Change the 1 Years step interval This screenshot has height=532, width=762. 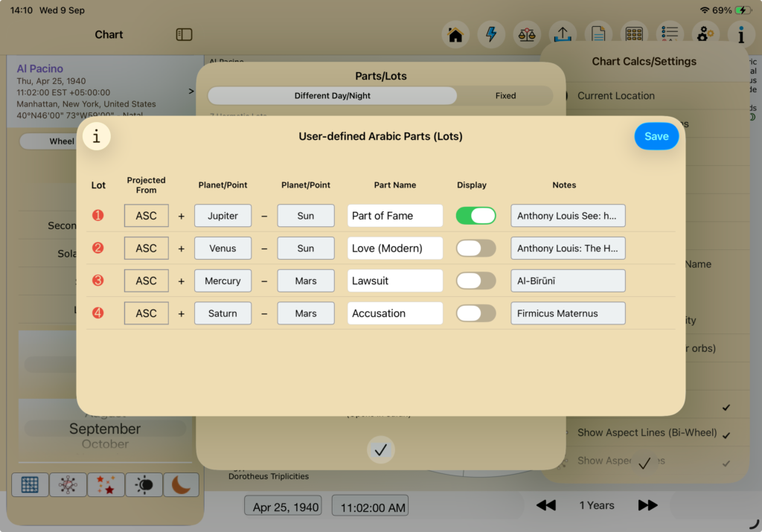click(597, 505)
